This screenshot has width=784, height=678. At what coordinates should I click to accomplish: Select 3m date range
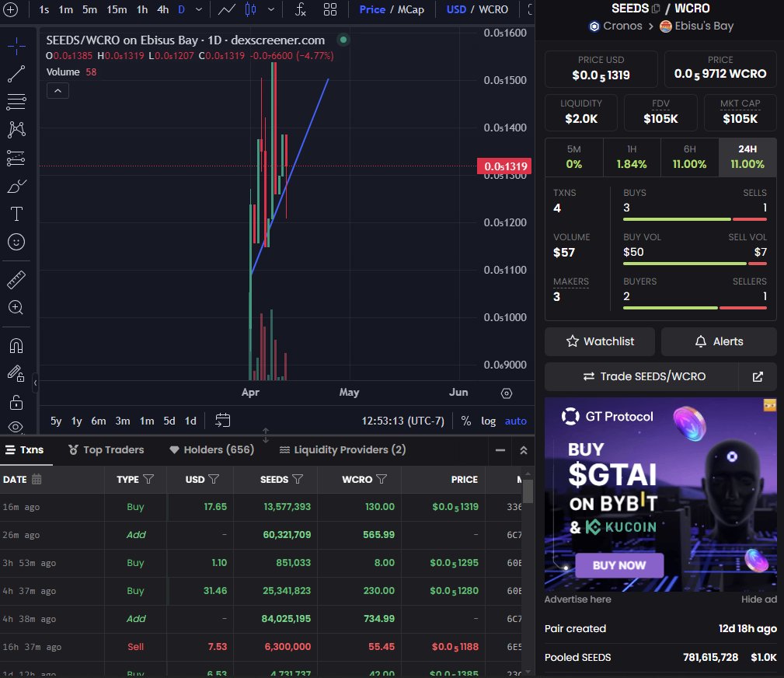click(x=123, y=421)
